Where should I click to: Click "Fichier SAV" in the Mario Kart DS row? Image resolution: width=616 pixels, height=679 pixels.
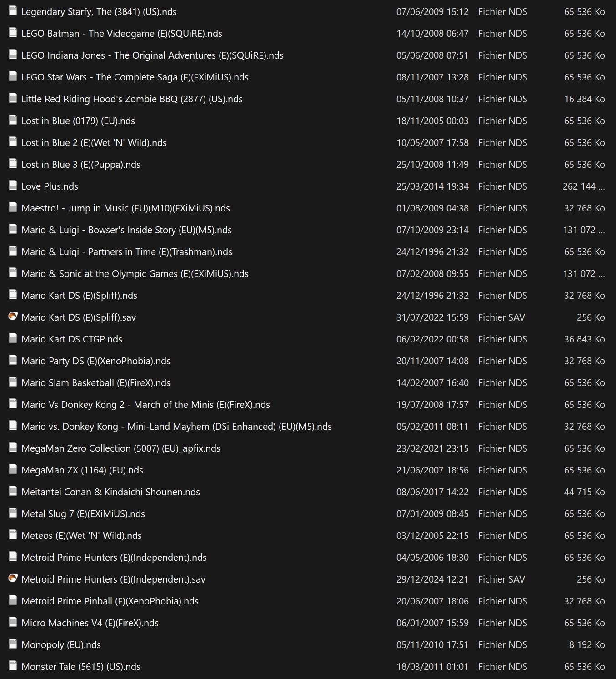[501, 317]
